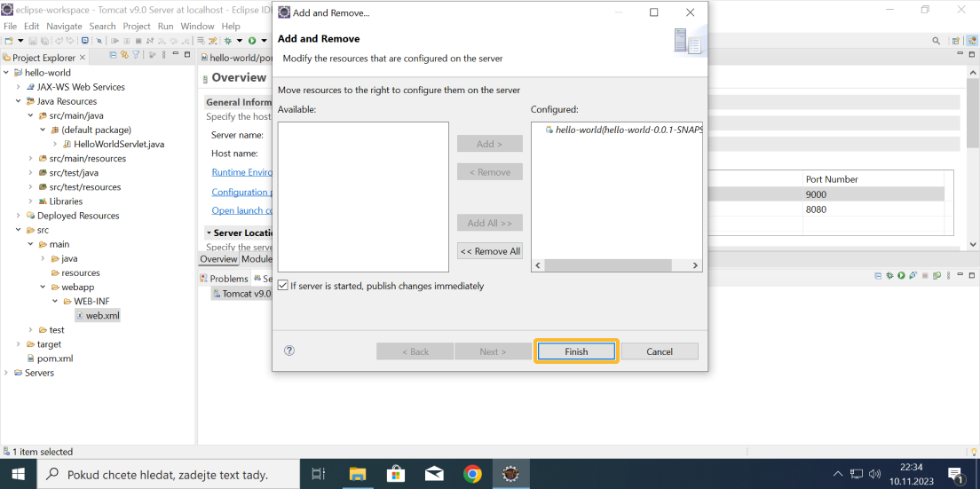This screenshot has width=980, height=489.
Task: Close the Project Explorer tab
Action: [x=83, y=58]
